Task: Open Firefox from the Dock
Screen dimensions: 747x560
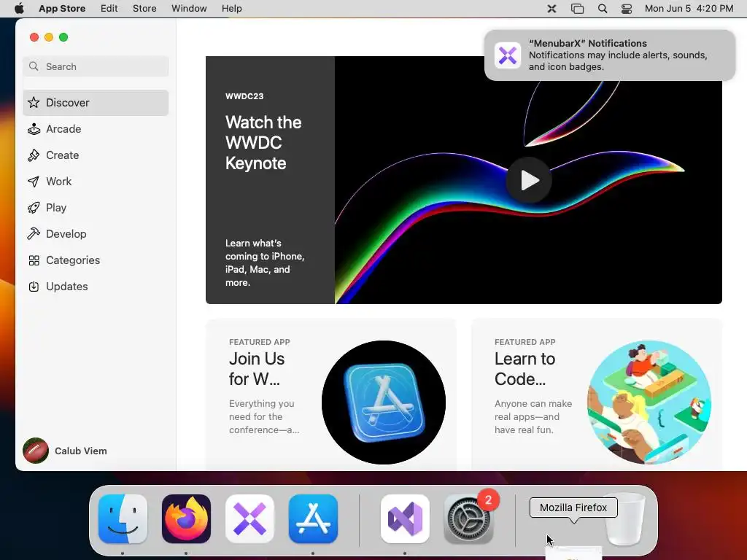Action: pyautogui.click(x=186, y=518)
